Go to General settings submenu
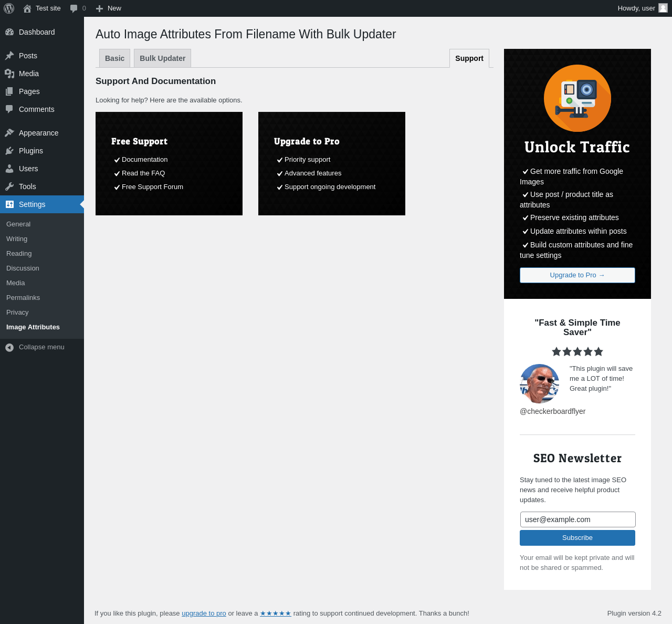Screen dimensions: 672x624 point(18,224)
